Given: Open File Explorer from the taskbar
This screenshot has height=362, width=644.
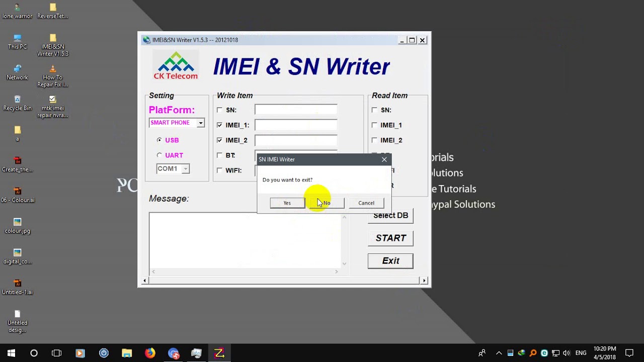Looking at the screenshot, I should (x=126, y=353).
